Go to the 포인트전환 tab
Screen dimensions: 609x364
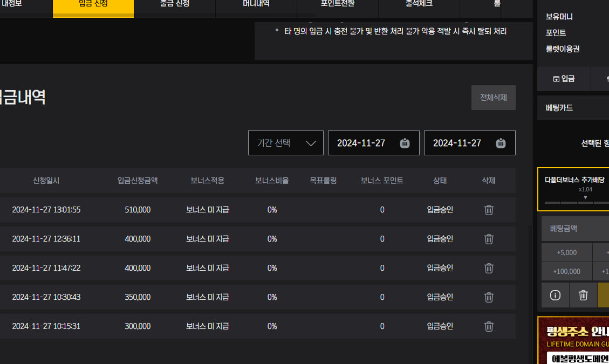pyautogui.click(x=338, y=4)
